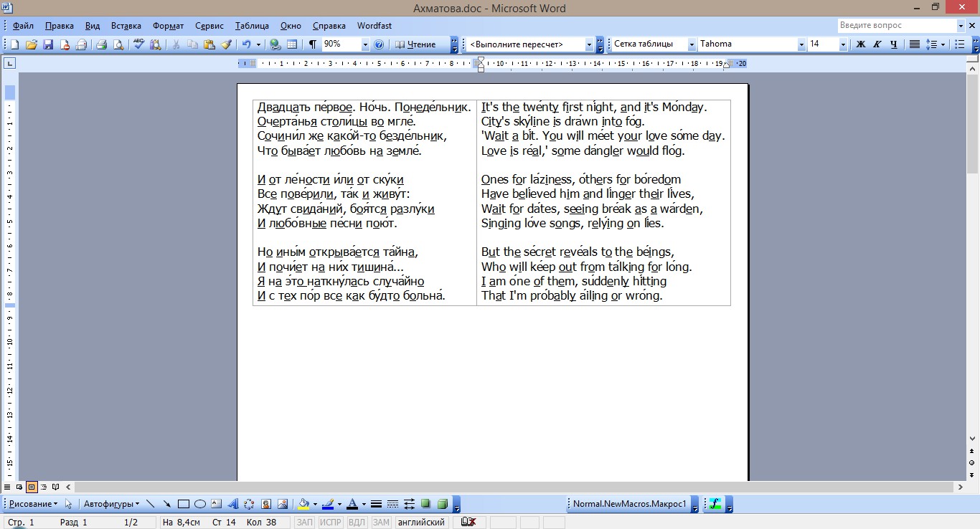Viewport: 980px width, 529px height.
Task: Open a file with the folder icon
Action: (x=31, y=44)
